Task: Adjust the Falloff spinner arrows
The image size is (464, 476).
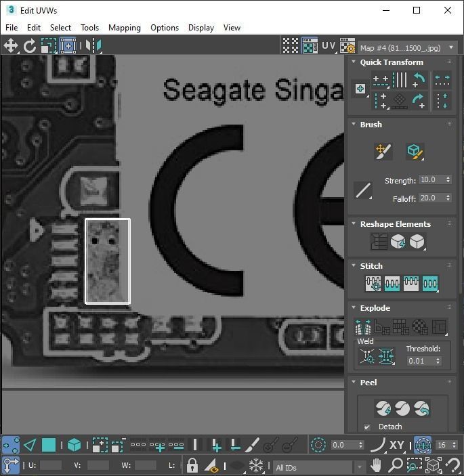Action: point(448,198)
